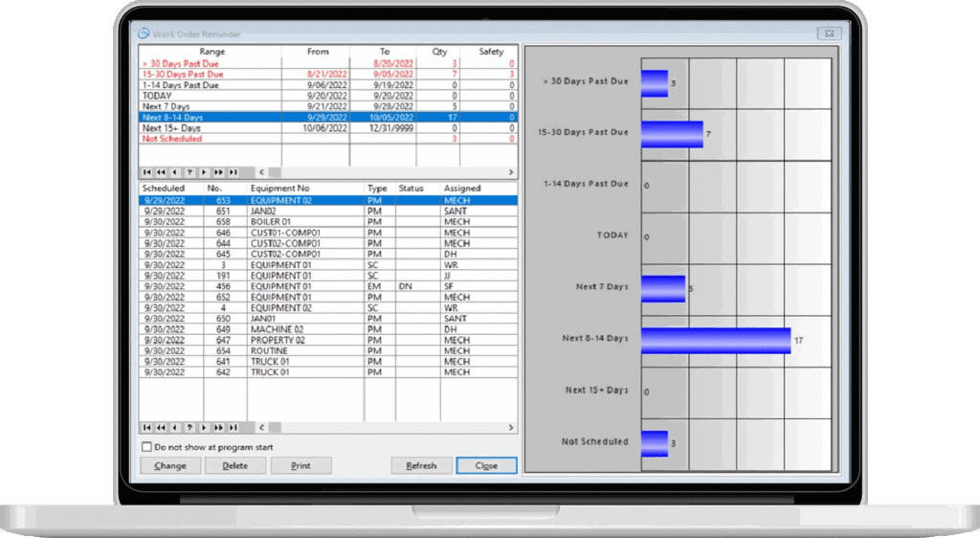
Task: Go to next record in work orders list navigator
Action: coord(205,427)
